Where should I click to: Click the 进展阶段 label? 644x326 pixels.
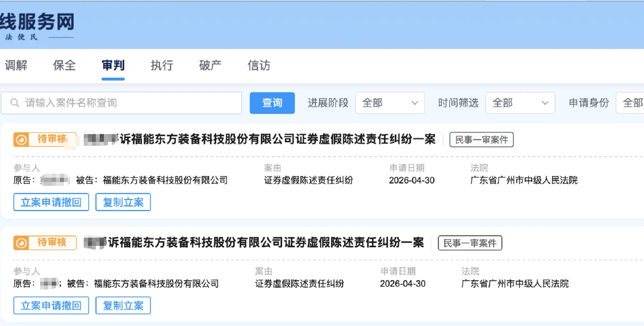tap(328, 103)
